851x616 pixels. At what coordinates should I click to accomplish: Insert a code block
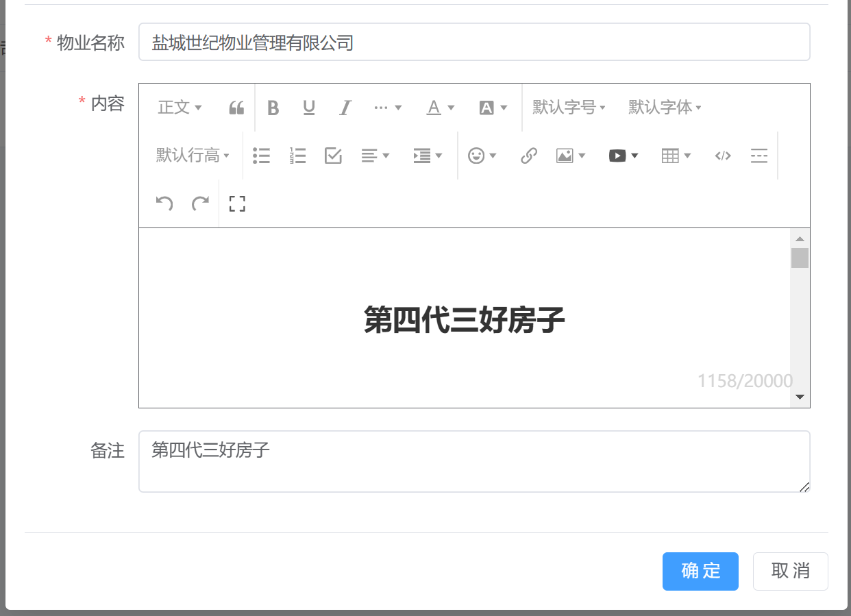[723, 156]
